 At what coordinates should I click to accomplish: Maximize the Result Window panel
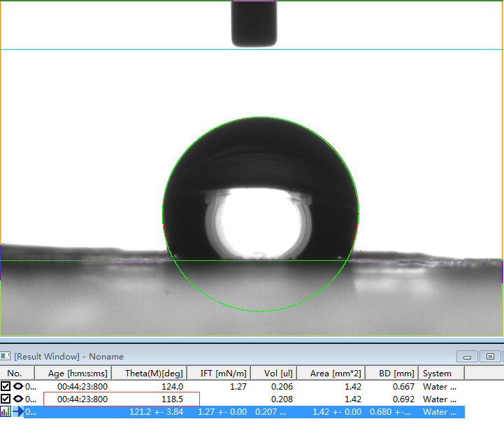coord(491,357)
